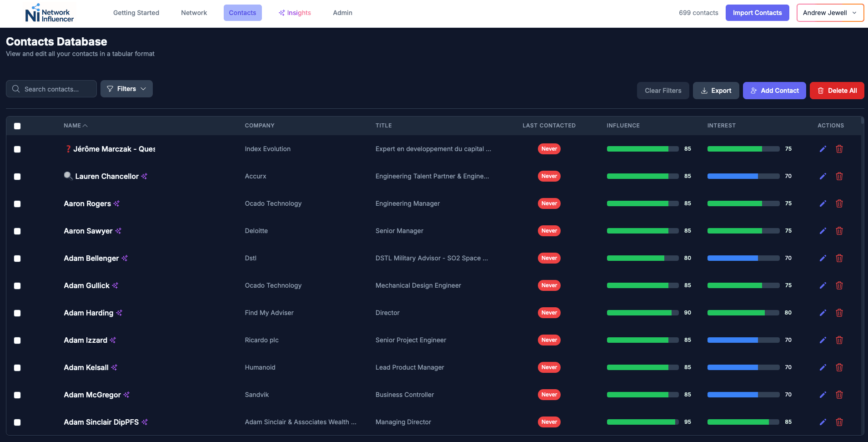Click the trash icon for Jérôme Marczak
Screen dimensions: 868x442
[x=839, y=149]
